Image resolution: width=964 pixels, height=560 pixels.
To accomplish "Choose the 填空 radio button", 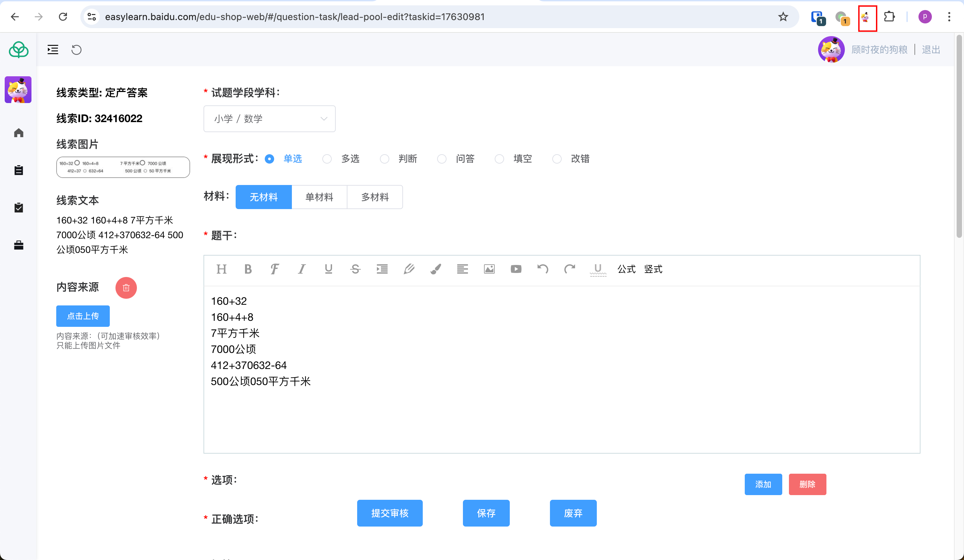I will click(499, 159).
